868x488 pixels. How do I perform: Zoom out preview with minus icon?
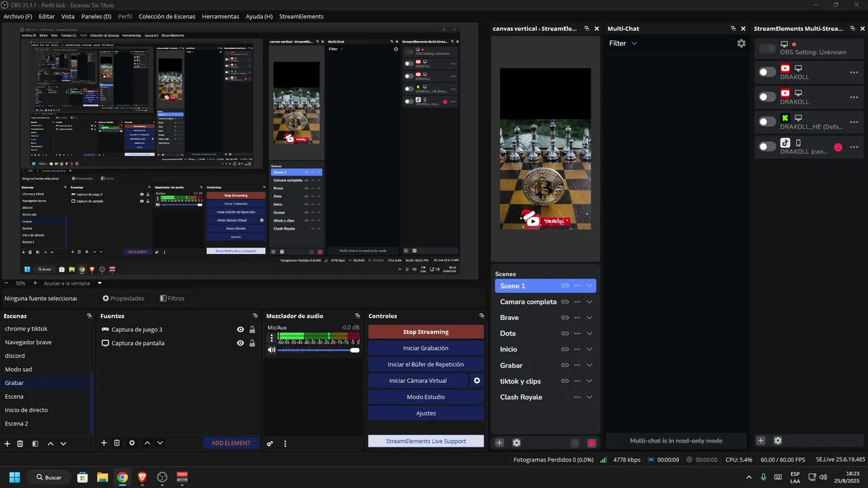click(x=6, y=283)
